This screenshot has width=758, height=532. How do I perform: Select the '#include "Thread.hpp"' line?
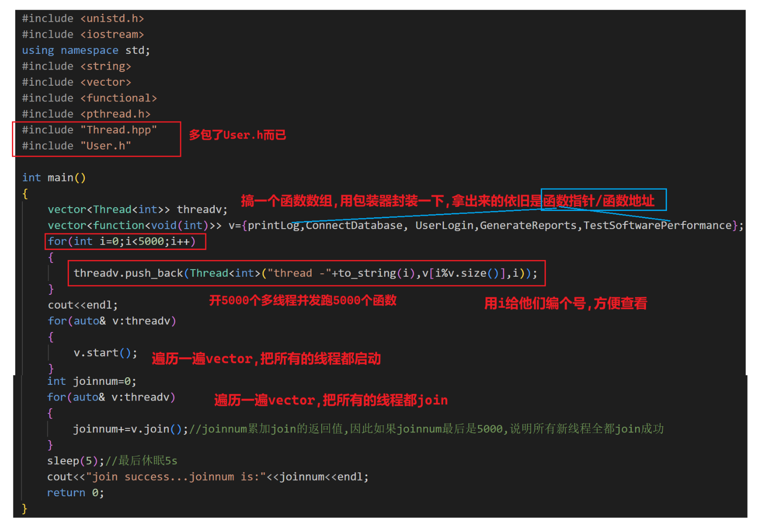coord(90,130)
